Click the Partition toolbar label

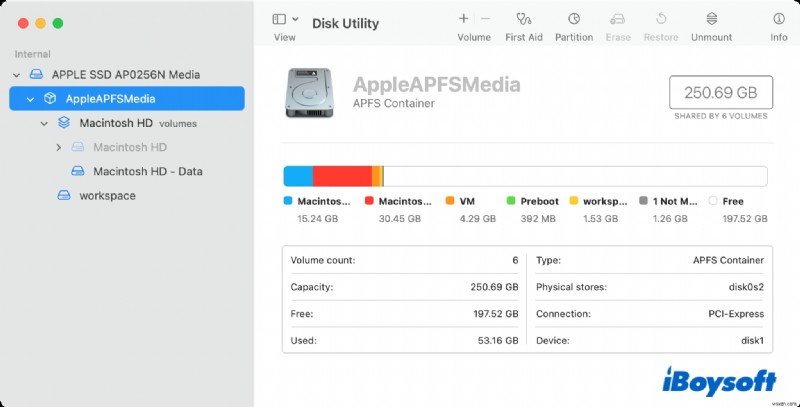click(x=574, y=37)
